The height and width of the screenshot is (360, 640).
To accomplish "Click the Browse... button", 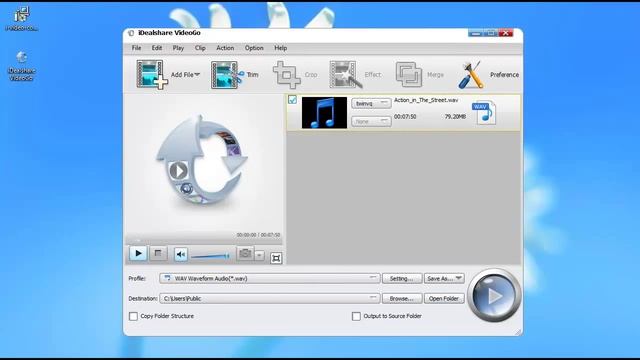I will (402, 298).
